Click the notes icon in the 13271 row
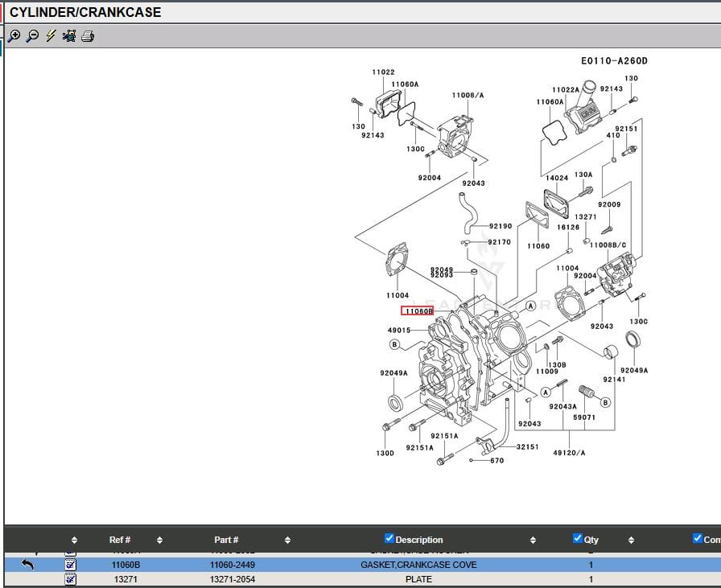The width and height of the screenshot is (721, 588). click(x=71, y=579)
